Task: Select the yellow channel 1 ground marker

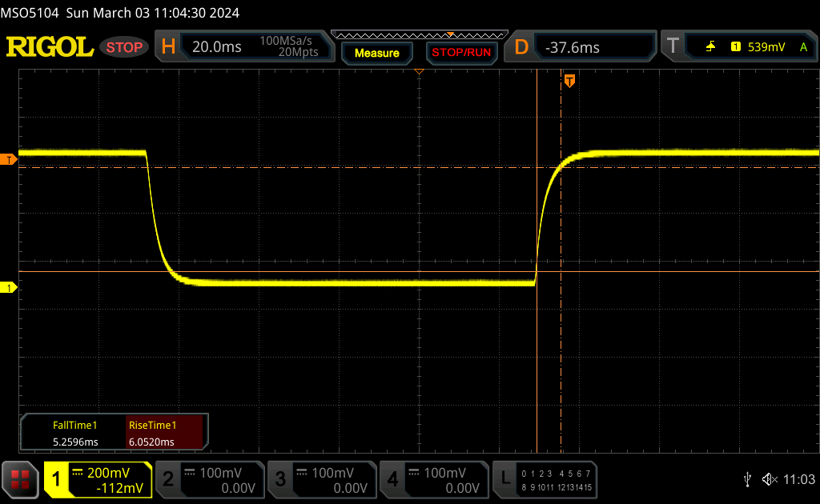Action: click(10, 287)
